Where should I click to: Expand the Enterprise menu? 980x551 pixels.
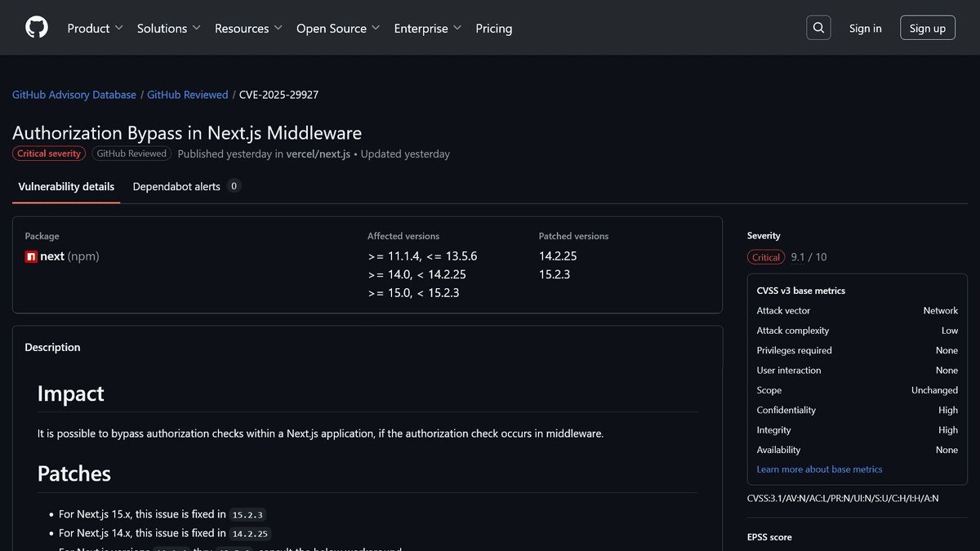click(x=428, y=28)
